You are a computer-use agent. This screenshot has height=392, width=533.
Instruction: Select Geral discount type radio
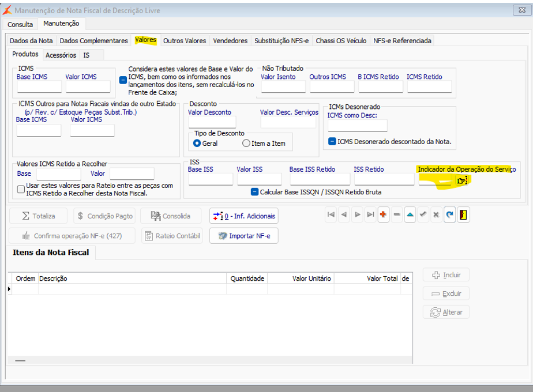[x=197, y=144]
